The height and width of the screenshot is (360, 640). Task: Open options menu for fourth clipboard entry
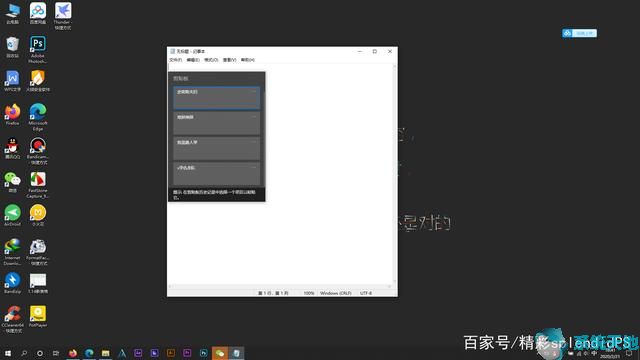click(x=253, y=167)
